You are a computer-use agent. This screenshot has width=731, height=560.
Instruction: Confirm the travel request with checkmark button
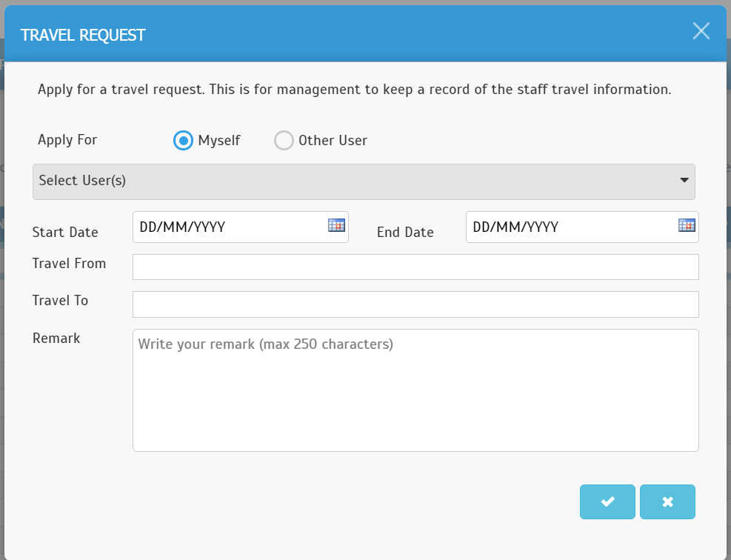click(x=607, y=501)
